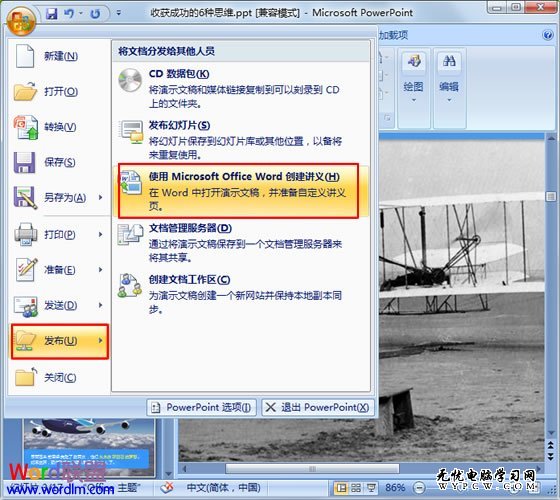The image size is (560, 500).
Task: Click the Help question mark icon
Action: [x=548, y=35]
